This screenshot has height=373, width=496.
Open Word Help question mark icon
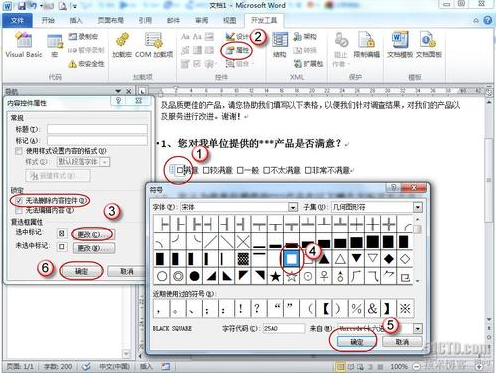[487, 21]
